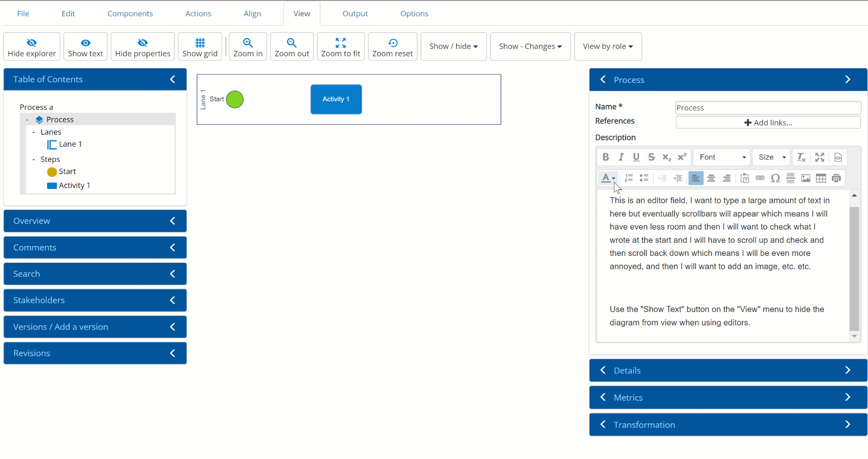
Task: Maximize the description editor
Action: pos(820,157)
